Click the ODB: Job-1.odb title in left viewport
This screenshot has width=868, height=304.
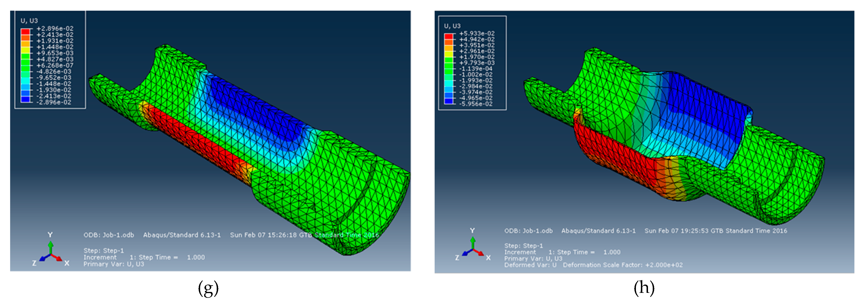click(x=109, y=235)
